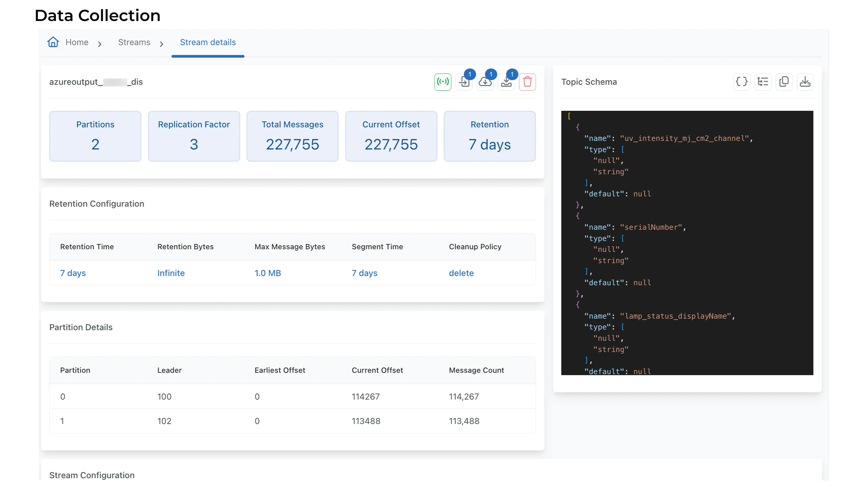
Task: Click the Total Messages card
Action: pyautogui.click(x=292, y=136)
